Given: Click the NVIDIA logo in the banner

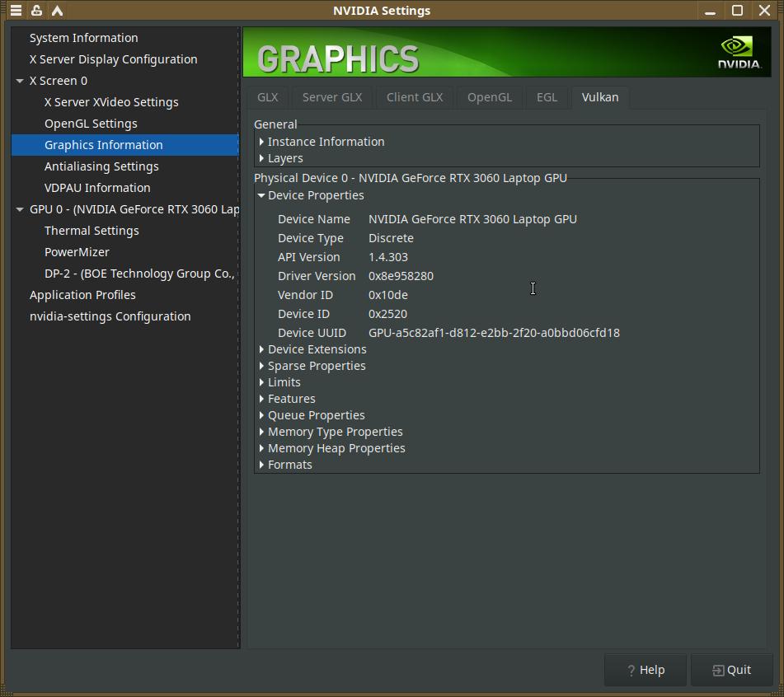Looking at the screenshot, I should pyautogui.click(x=739, y=52).
